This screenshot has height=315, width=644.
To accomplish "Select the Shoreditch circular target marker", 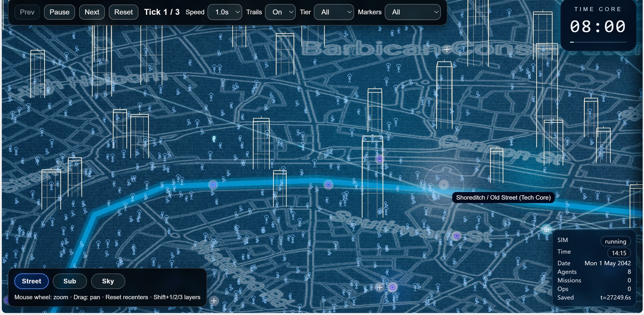I will tap(444, 185).
